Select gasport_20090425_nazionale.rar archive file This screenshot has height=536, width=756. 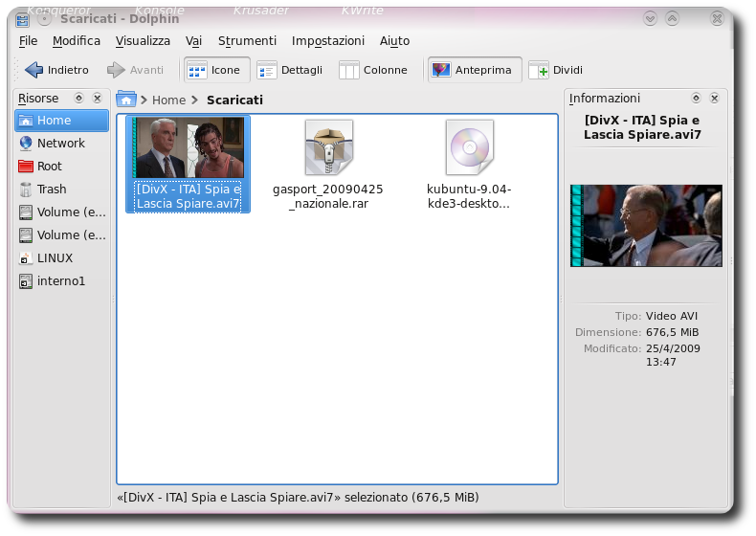click(328, 165)
